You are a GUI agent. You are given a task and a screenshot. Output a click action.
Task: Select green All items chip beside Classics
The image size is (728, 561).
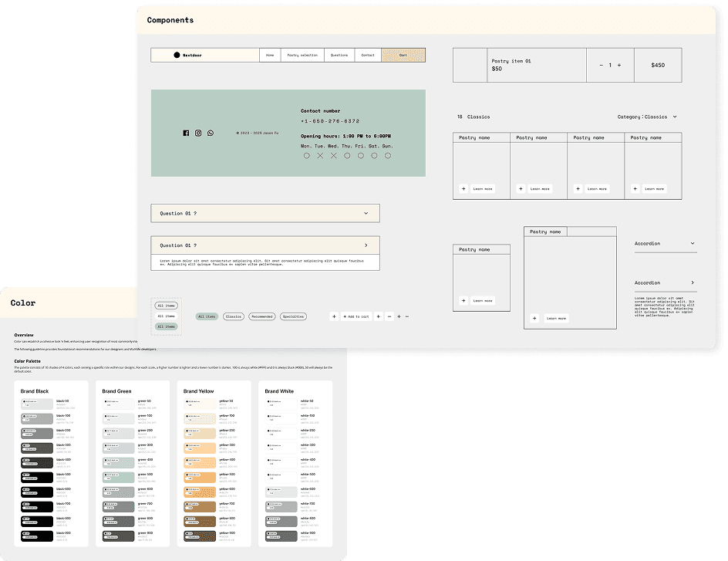[x=207, y=316]
